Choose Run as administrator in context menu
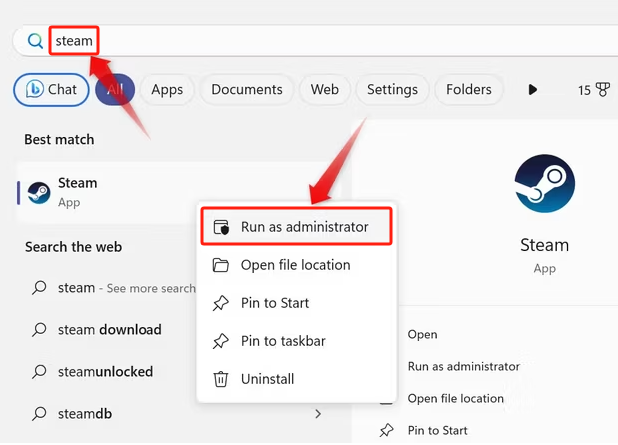The image size is (618, 445). coord(296,227)
